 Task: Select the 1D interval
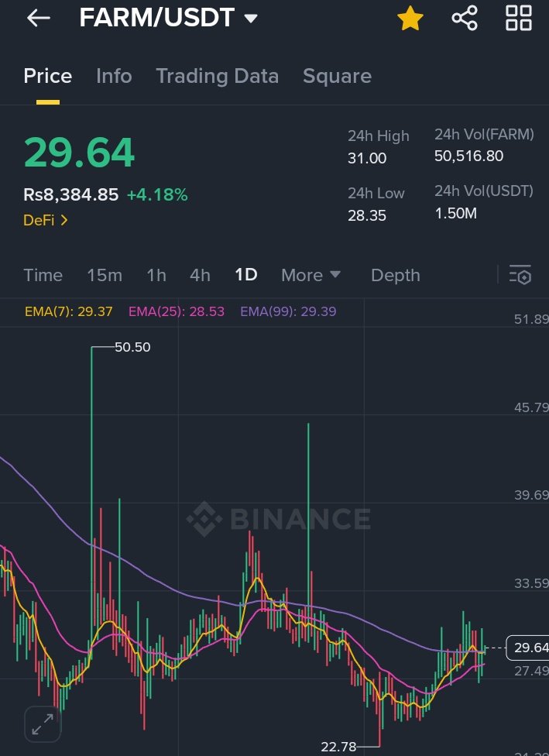(x=245, y=275)
